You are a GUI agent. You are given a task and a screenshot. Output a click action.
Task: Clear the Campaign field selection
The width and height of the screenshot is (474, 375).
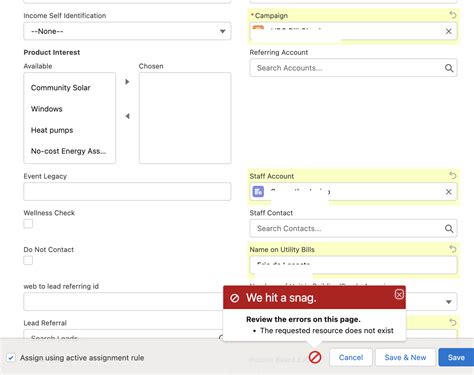pyautogui.click(x=449, y=31)
